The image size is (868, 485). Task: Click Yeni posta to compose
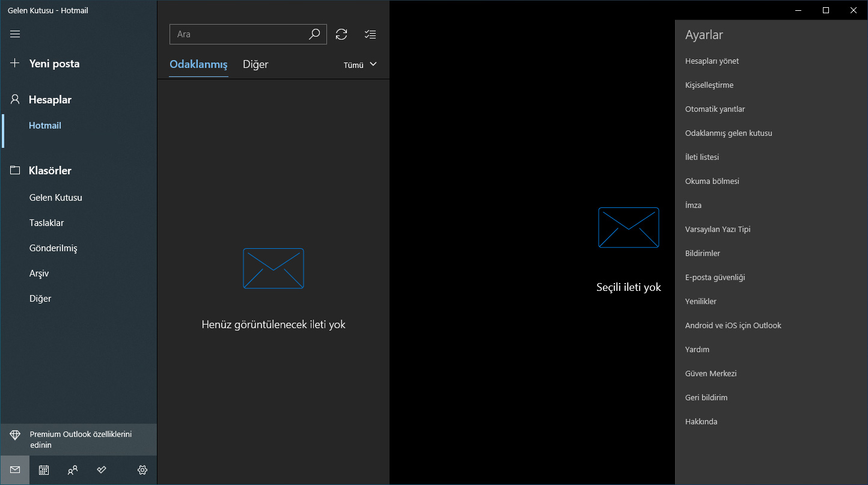tap(55, 64)
